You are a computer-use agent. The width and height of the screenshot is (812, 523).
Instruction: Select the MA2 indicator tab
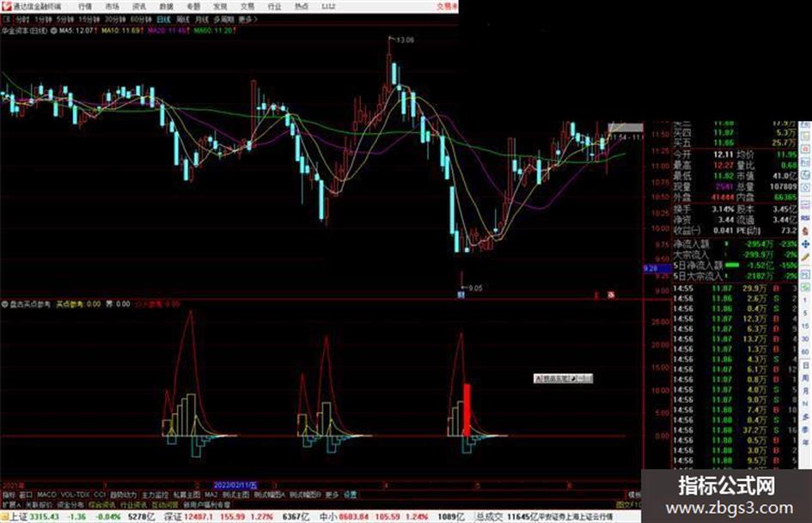tap(211, 495)
